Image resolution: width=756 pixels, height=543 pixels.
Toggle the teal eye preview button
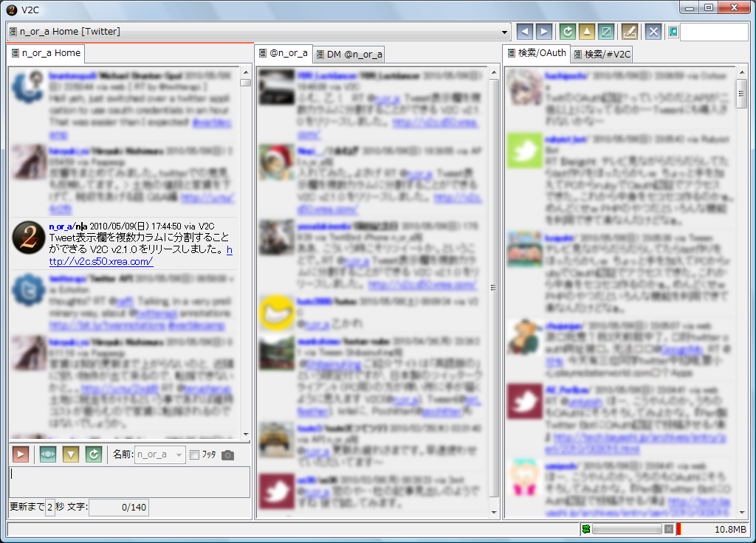(48, 454)
